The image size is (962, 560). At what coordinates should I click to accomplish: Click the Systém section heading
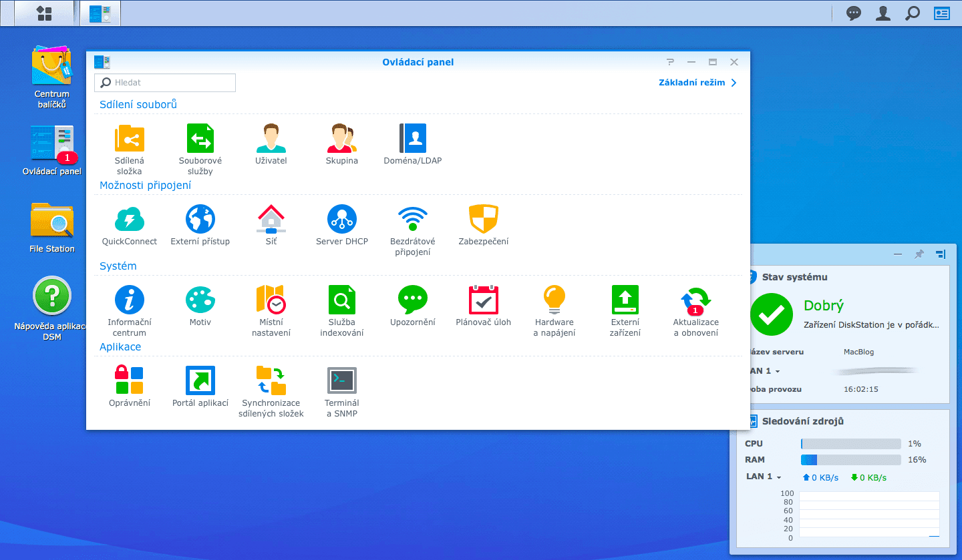click(x=118, y=266)
